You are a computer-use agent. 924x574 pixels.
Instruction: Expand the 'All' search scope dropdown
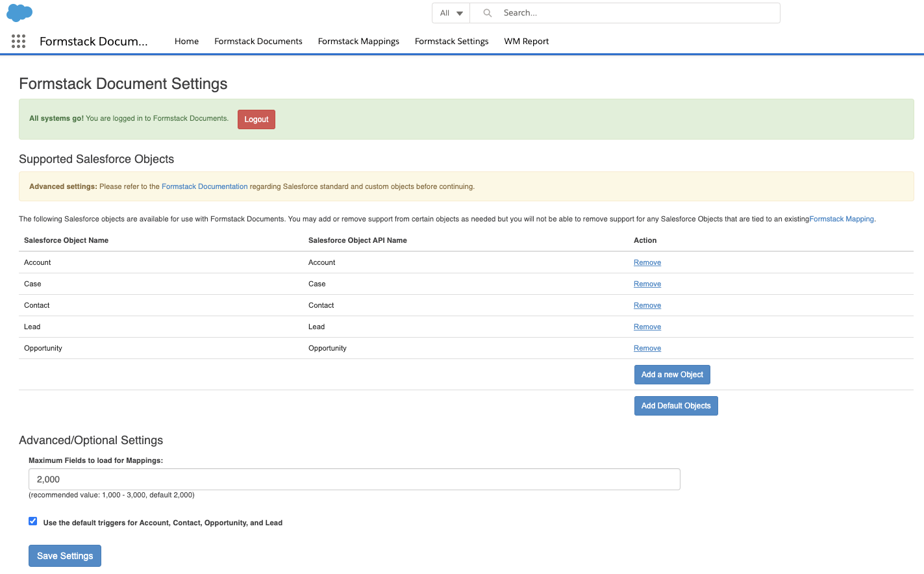(451, 13)
